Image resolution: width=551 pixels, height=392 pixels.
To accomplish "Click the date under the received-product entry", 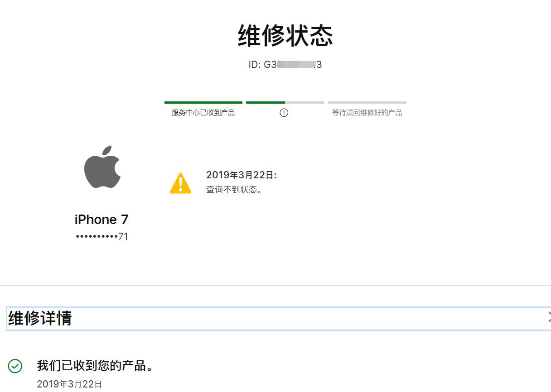I will (69, 384).
